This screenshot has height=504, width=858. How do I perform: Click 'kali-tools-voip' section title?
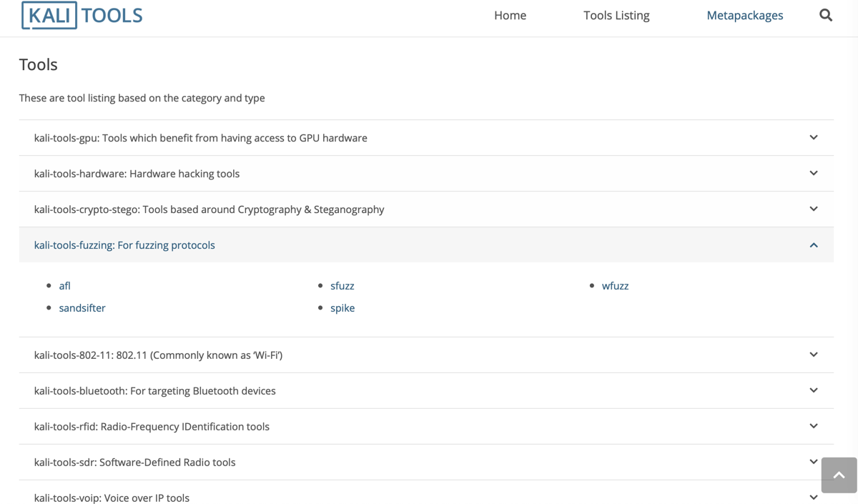[x=112, y=498]
